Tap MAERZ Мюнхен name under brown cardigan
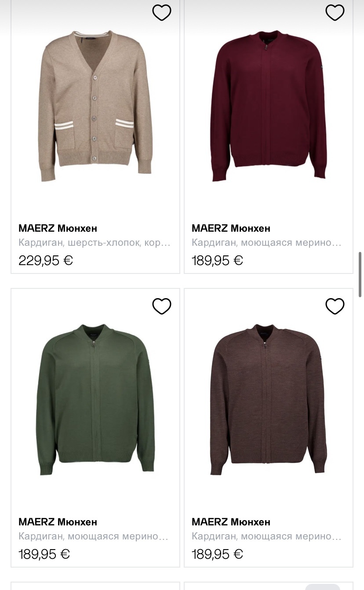 point(231,522)
